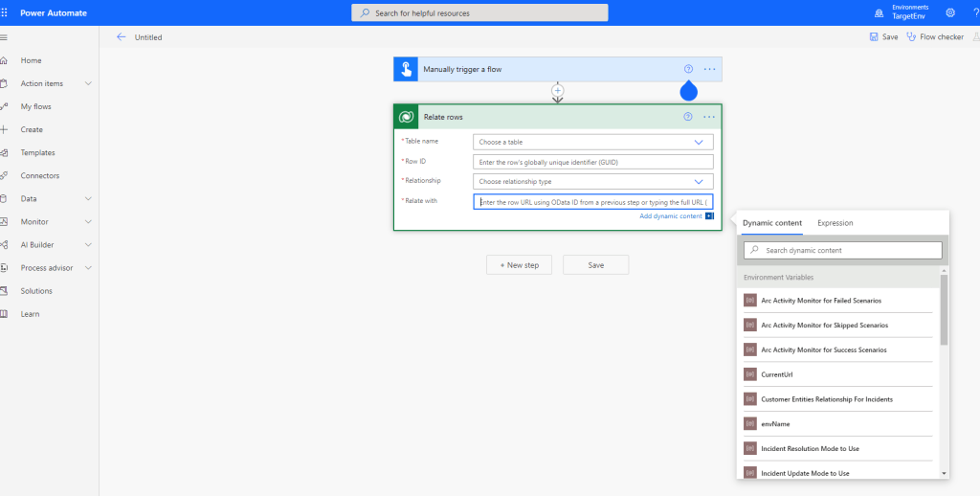Click the help icon on Relate rows
Image resolution: width=980 pixels, height=496 pixels.
coord(687,117)
